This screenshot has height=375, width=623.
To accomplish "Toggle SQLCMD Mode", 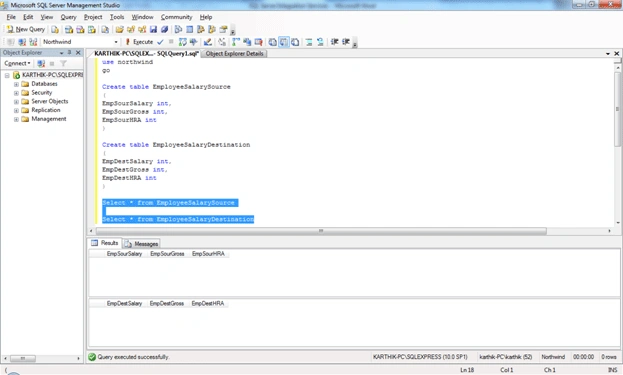I will pyautogui.click(x=258, y=42).
